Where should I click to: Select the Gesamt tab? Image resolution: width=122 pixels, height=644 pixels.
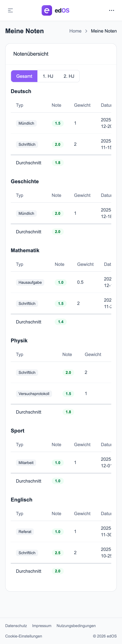24,76
